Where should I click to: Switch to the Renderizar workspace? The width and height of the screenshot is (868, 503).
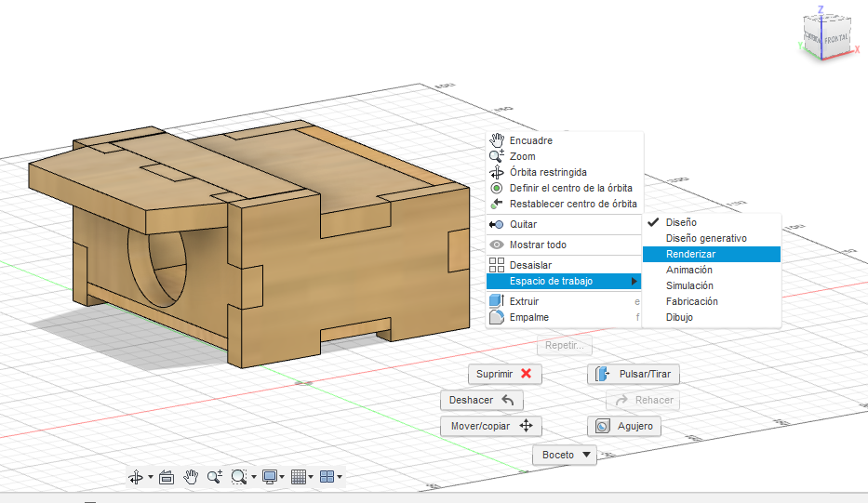(x=712, y=254)
